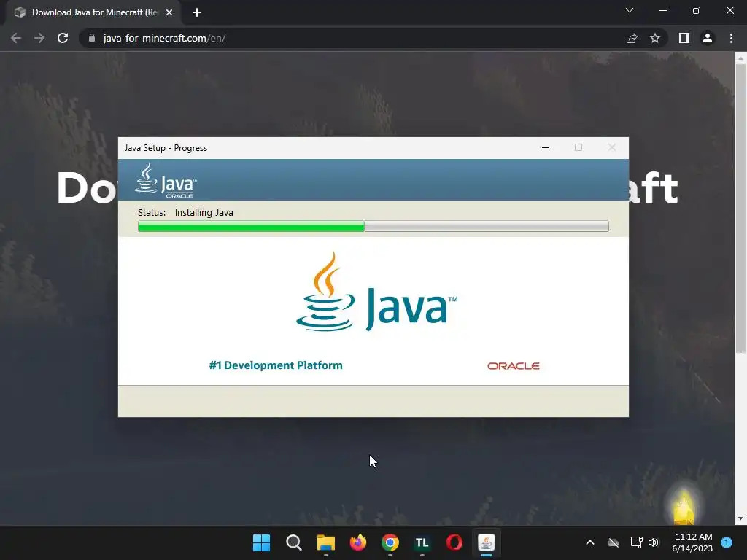The image size is (747, 560).
Task: Click the small Java Oracle logo in header
Action: [166, 181]
